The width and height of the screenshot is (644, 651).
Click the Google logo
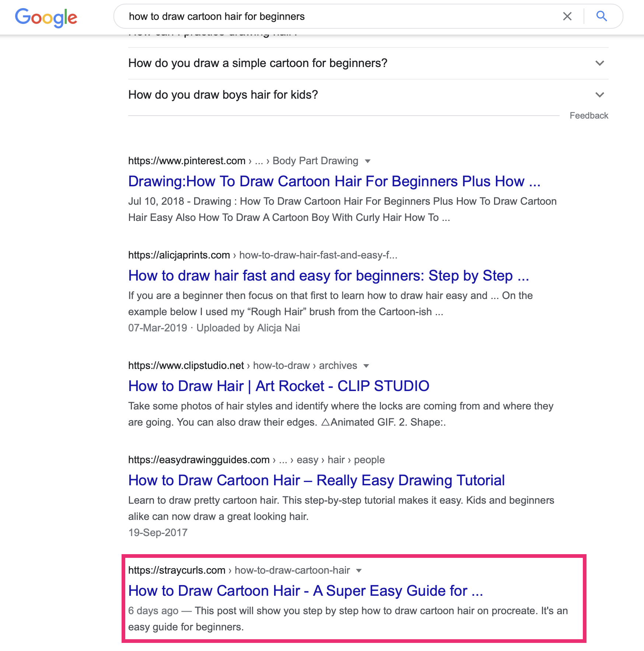(46, 17)
